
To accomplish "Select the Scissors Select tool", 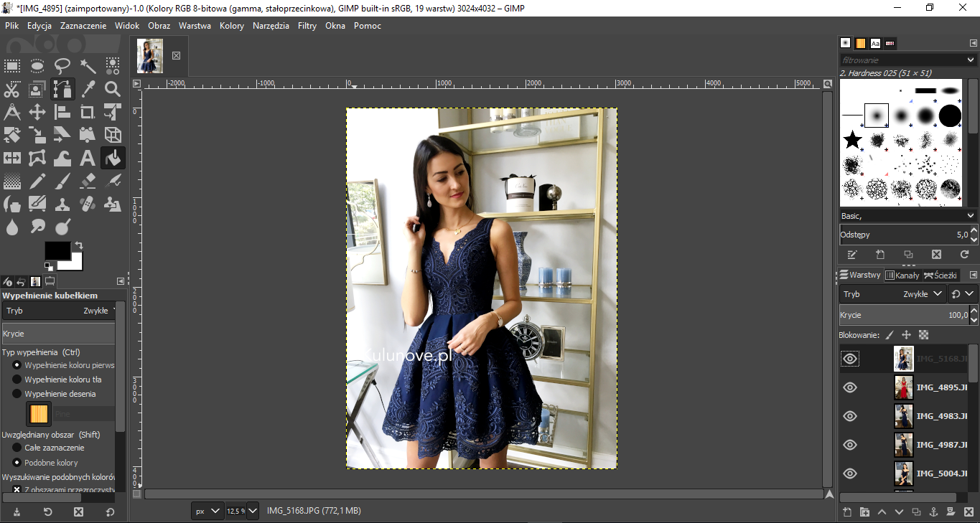I will coord(12,90).
